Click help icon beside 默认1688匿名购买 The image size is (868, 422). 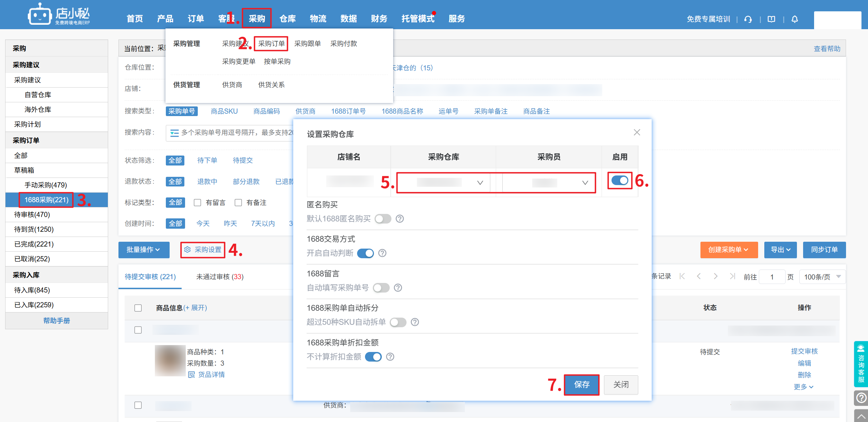point(400,219)
